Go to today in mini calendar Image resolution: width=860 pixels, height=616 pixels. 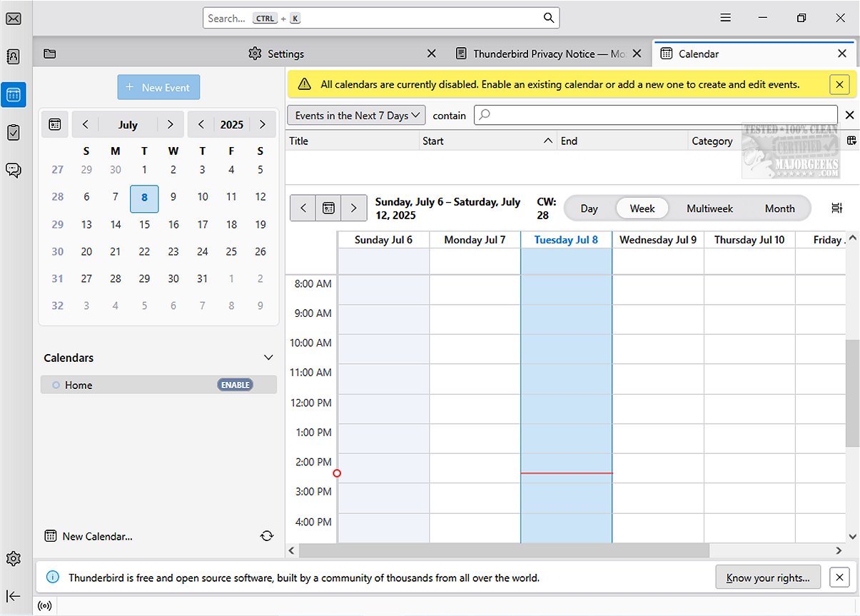click(x=55, y=124)
